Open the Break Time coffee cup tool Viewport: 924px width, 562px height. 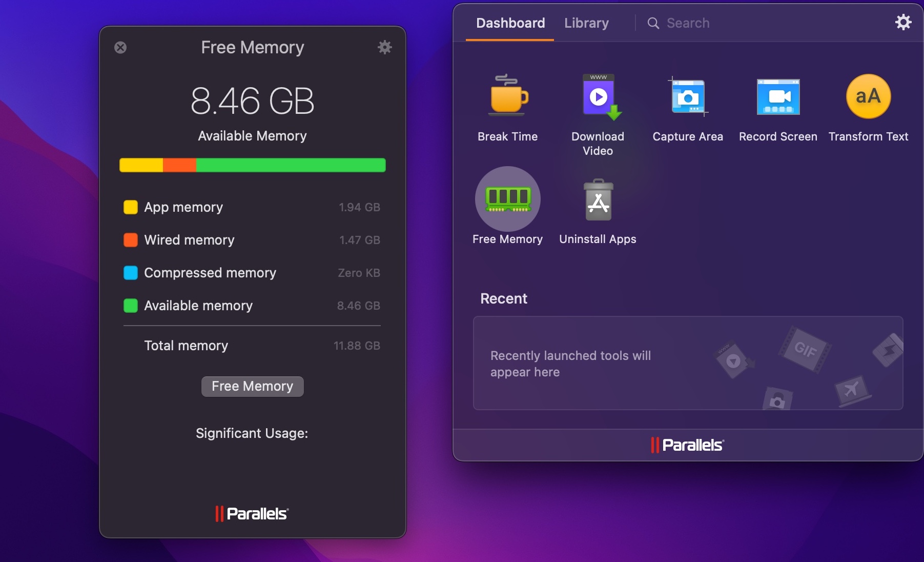[x=508, y=95]
